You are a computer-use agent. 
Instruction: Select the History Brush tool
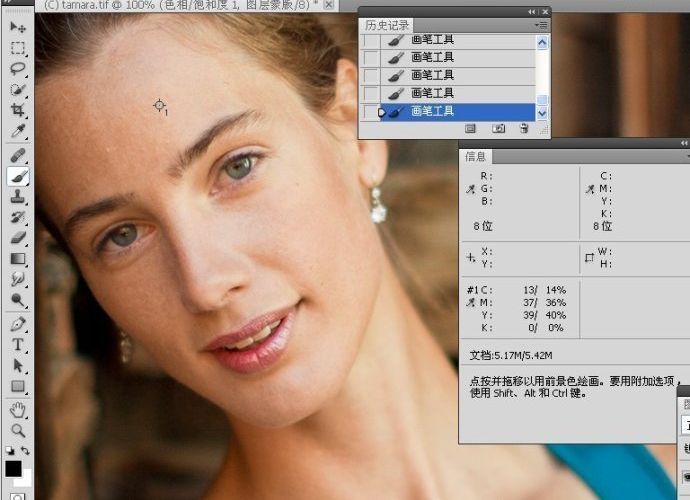point(18,217)
